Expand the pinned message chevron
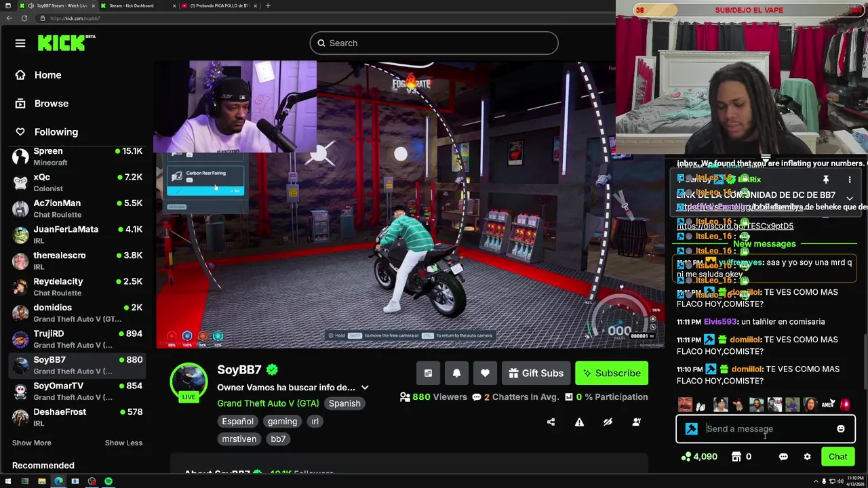Viewport: 868px width, 488px height. [x=849, y=198]
